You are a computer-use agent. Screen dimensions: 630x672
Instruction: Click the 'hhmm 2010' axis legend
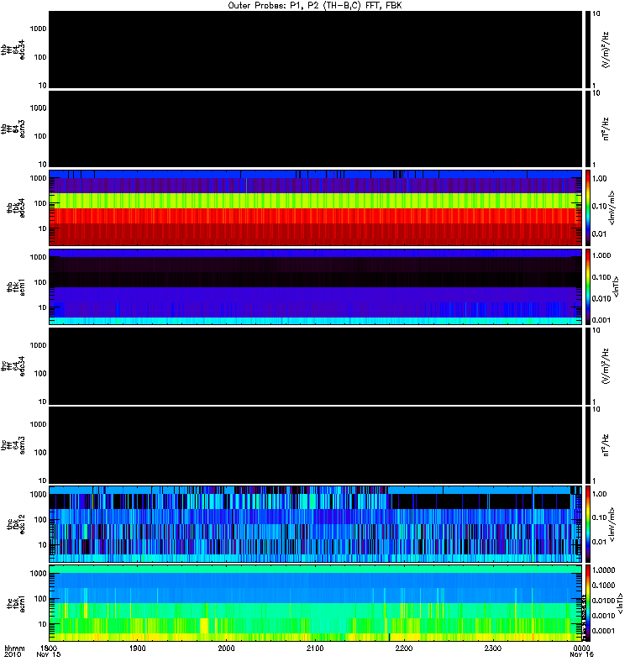[x=14, y=651]
